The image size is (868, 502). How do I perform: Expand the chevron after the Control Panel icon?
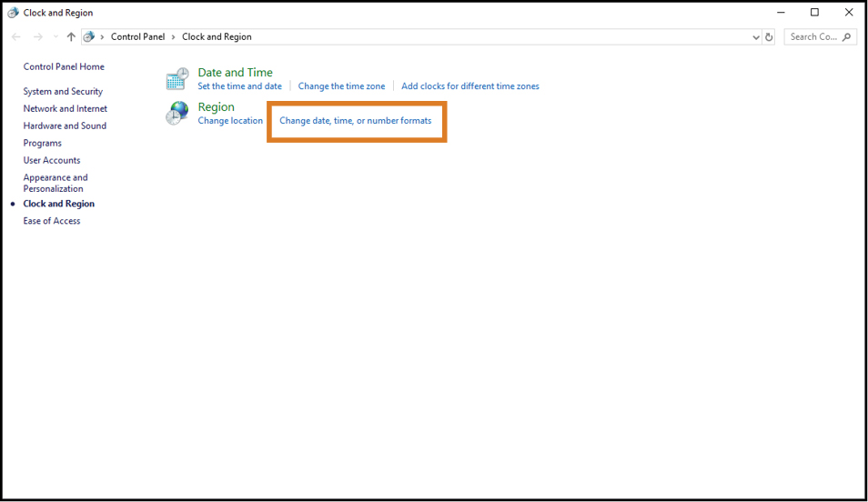103,37
